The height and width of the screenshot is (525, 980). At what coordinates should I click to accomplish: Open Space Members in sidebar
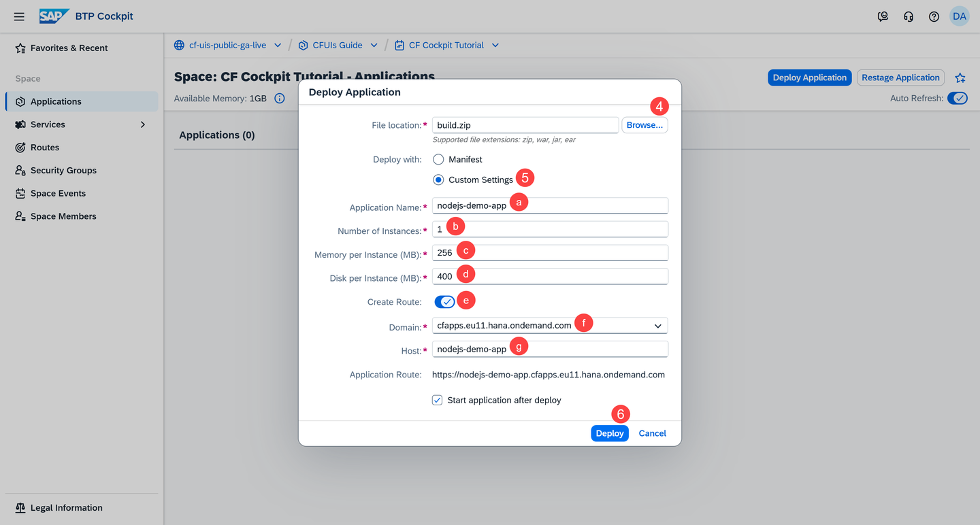tap(82, 216)
